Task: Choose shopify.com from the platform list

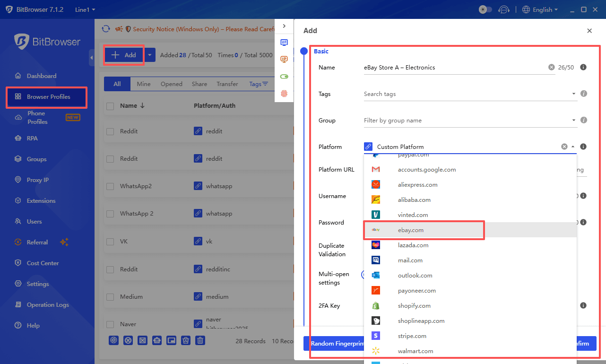Action: [x=470, y=306]
